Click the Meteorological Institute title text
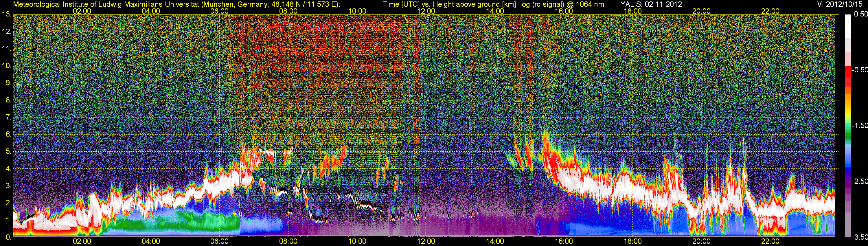The width and height of the screenshot is (868, 246). pos(176,4)
